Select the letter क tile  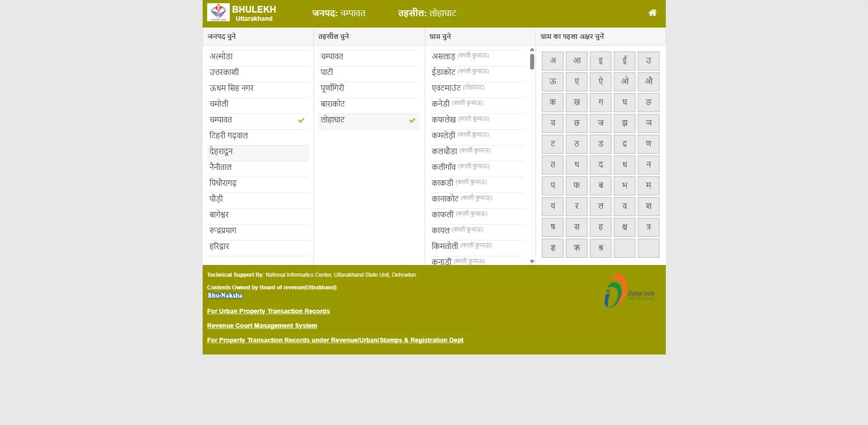552,103
